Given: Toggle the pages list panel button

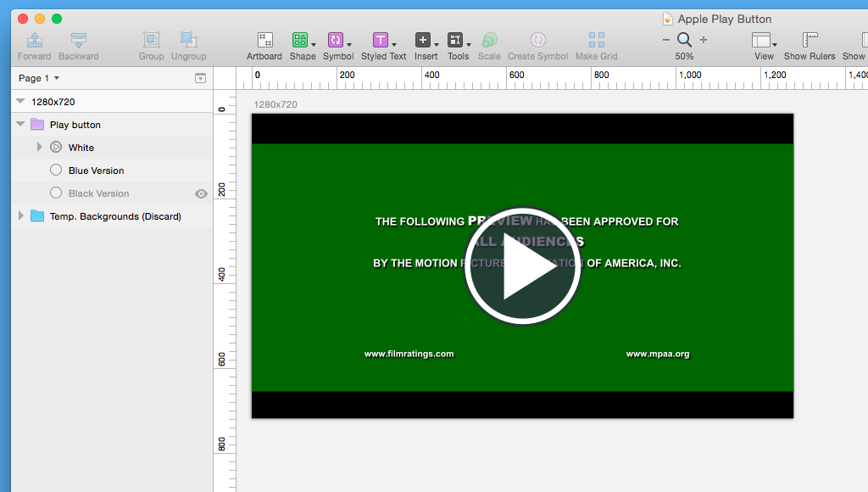Looking at the screenshot, I should [x=200, y=78].
